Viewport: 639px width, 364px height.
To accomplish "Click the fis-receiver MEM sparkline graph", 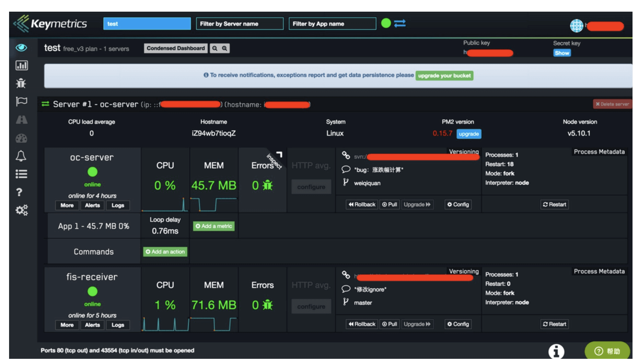I will pyautogui.click(x=214, y=324).
